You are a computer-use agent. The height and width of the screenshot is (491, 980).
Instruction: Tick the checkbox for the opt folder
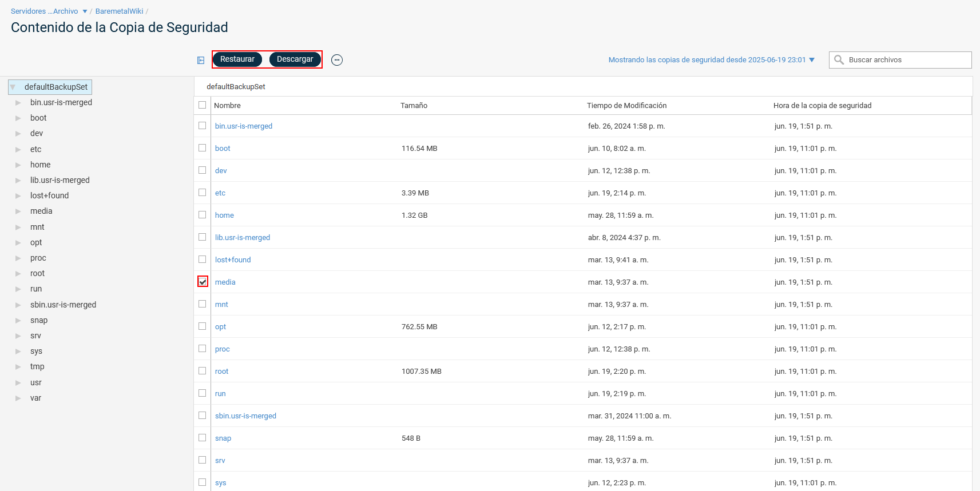tap(203, 326)
